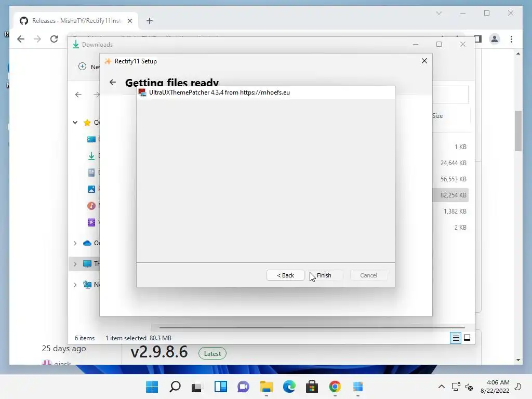This screenshot has height=399, width=532.
Task: Switch to Rectify11 installer taskbar icon
Action: 357,387
